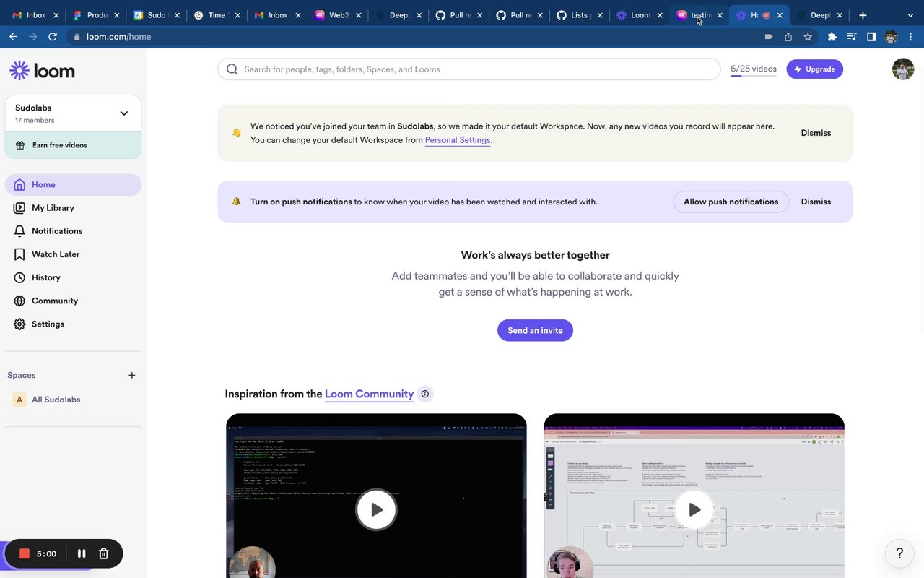Add a new Space with plus icon
The image size is (924, 578).
point(131,375)
